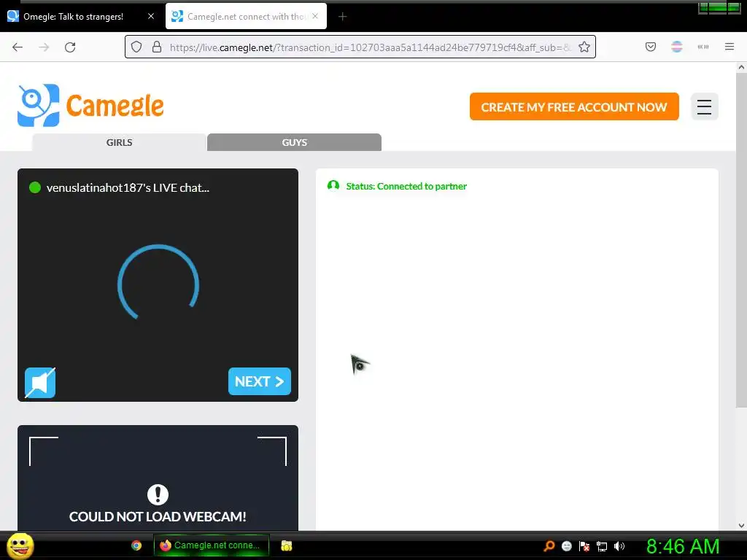Screen dimensions: 747x560
Task: Click the webcam error exclamation icon
Action: coord(158,494)
